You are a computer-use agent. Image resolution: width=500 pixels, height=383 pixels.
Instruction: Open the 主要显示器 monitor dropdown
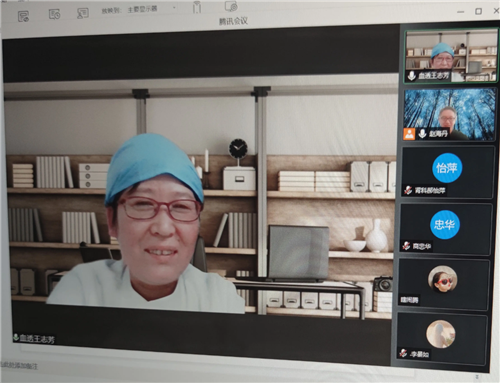click(151, 9)
